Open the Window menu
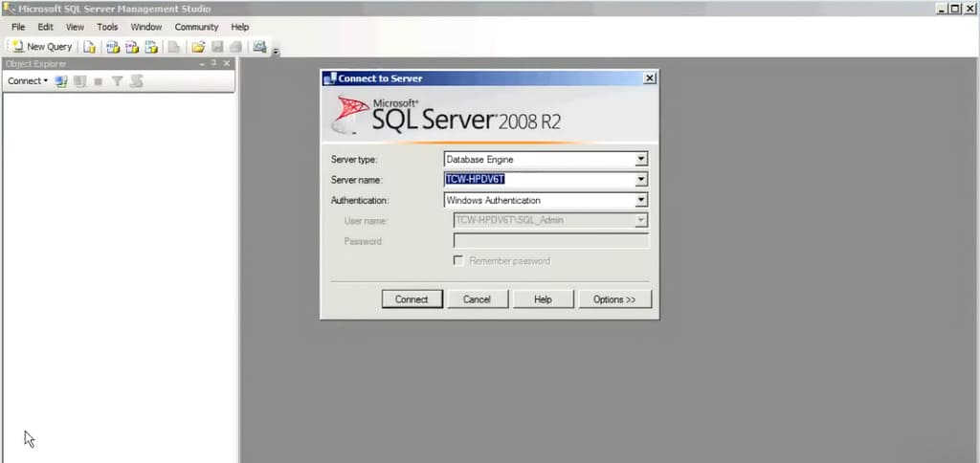The image size is (980, 463). coord(146,27)
